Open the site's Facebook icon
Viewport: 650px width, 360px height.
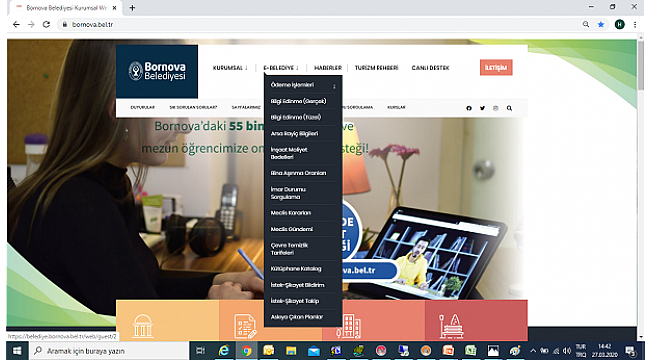click(x=469, y=108)
